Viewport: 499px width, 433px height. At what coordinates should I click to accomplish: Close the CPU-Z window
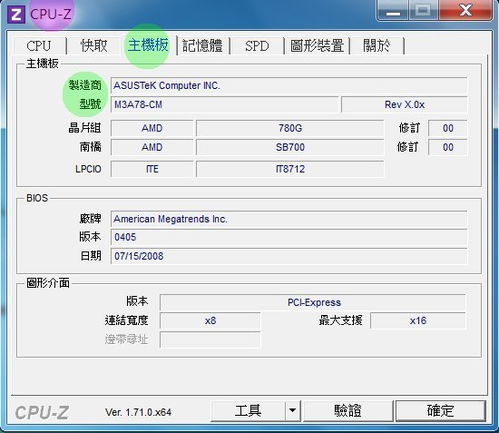click(466, 11)
